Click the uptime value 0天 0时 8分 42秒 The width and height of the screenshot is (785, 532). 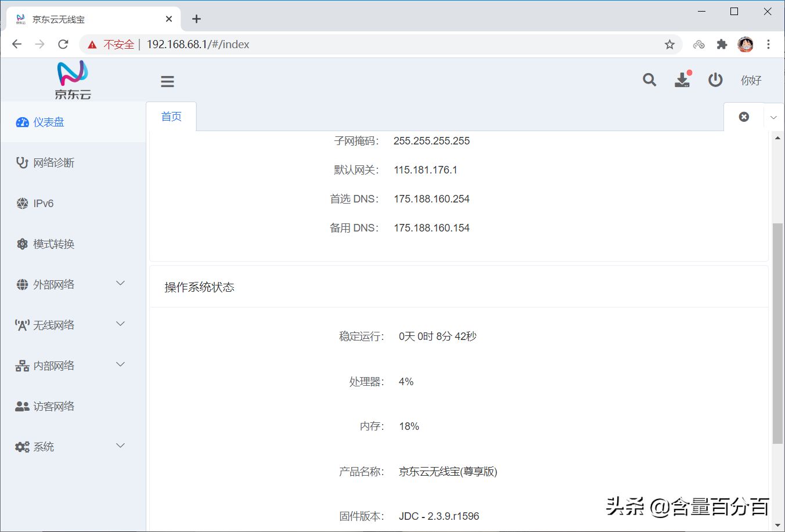[438, 336]
